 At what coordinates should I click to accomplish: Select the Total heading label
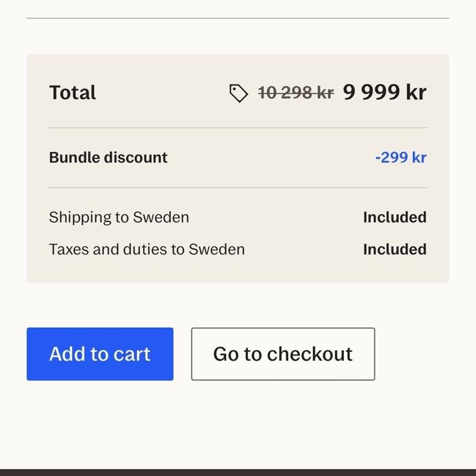[x=73, y=93]
